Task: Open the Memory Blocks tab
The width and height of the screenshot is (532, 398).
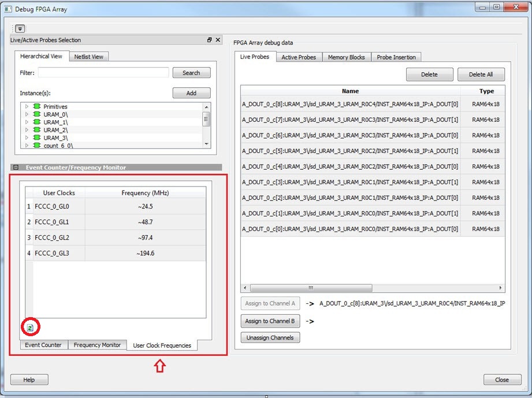Action: (346, 57)
